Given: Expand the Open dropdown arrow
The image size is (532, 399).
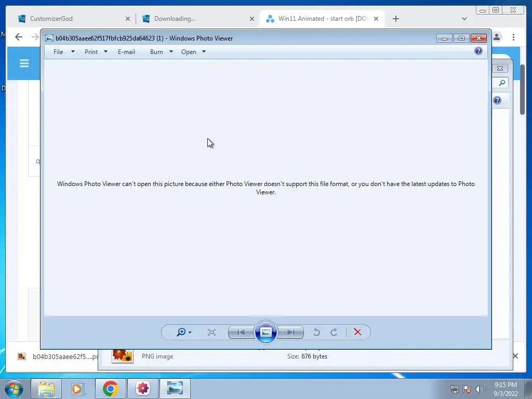Looking at the screenshot, I should pos(204,52).
